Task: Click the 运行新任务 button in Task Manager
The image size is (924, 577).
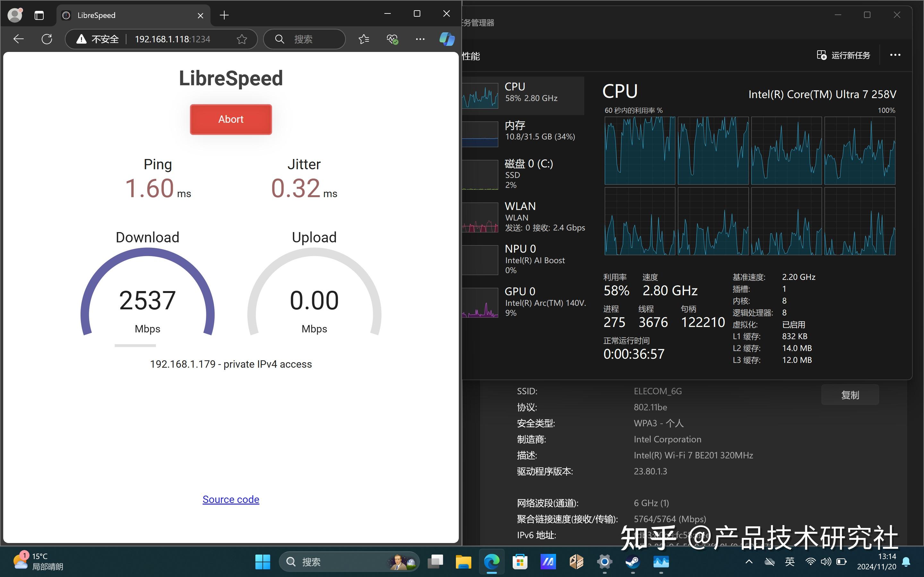Action: pos(844,55)
